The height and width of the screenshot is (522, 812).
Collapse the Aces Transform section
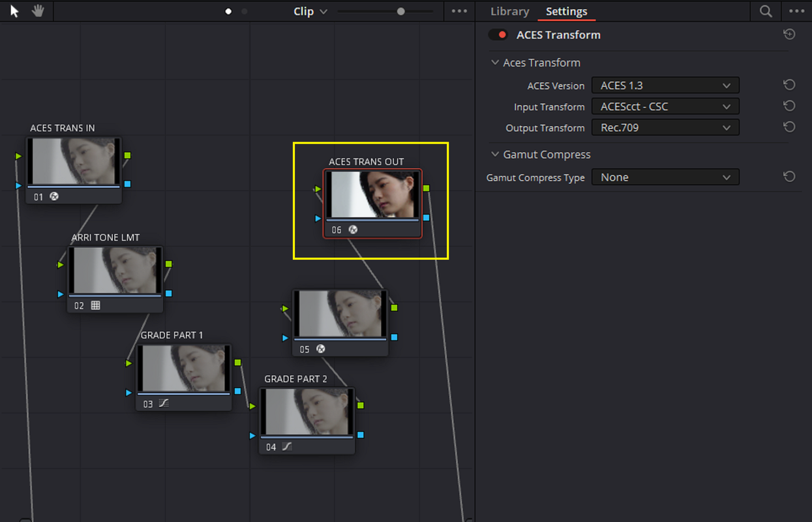[x=494, y=63]
